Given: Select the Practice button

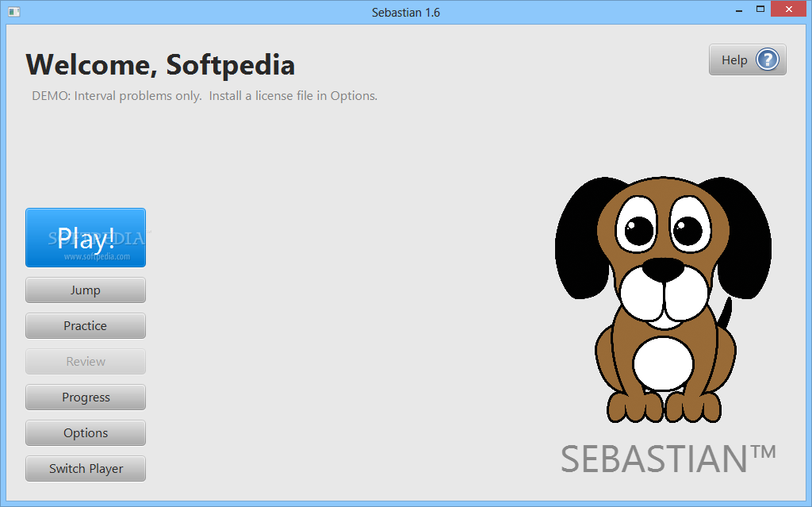Looking at the screenshot, I should coord(86,326).
